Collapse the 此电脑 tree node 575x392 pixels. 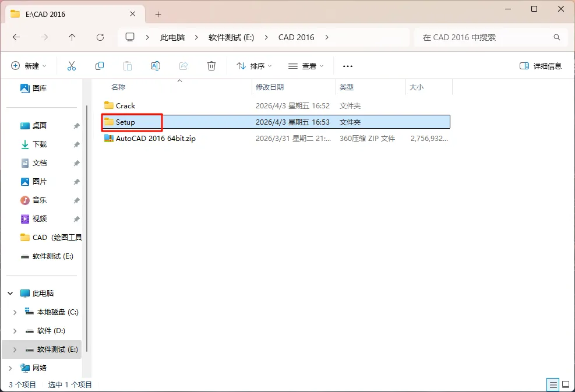tap(10, 294)
